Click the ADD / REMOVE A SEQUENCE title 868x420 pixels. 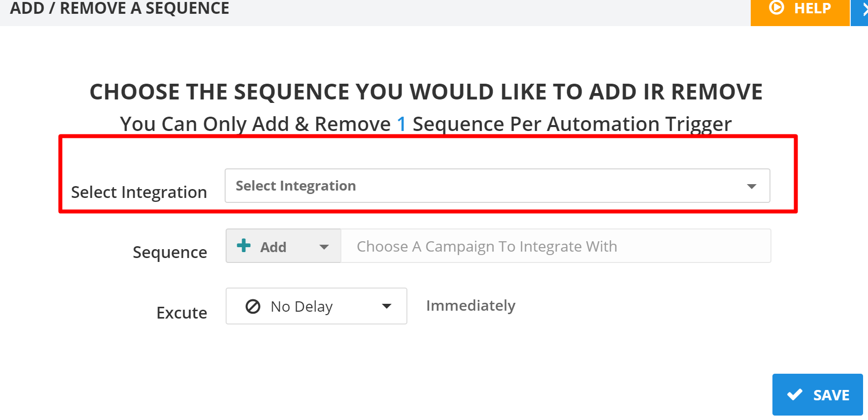120,8
